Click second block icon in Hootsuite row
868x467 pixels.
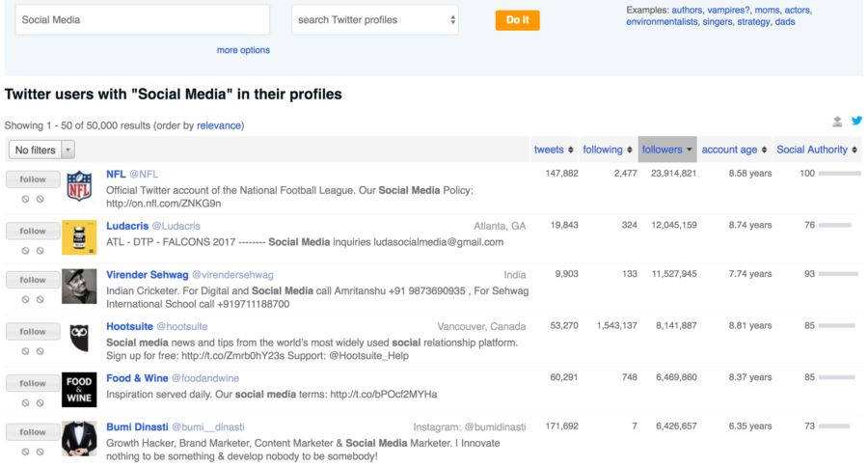[40, 350]
